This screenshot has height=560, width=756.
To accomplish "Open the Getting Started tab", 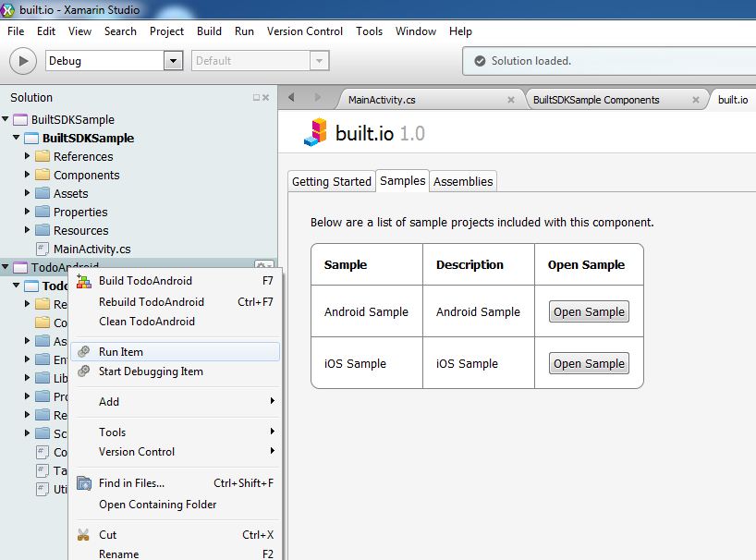I will [331, 181].
